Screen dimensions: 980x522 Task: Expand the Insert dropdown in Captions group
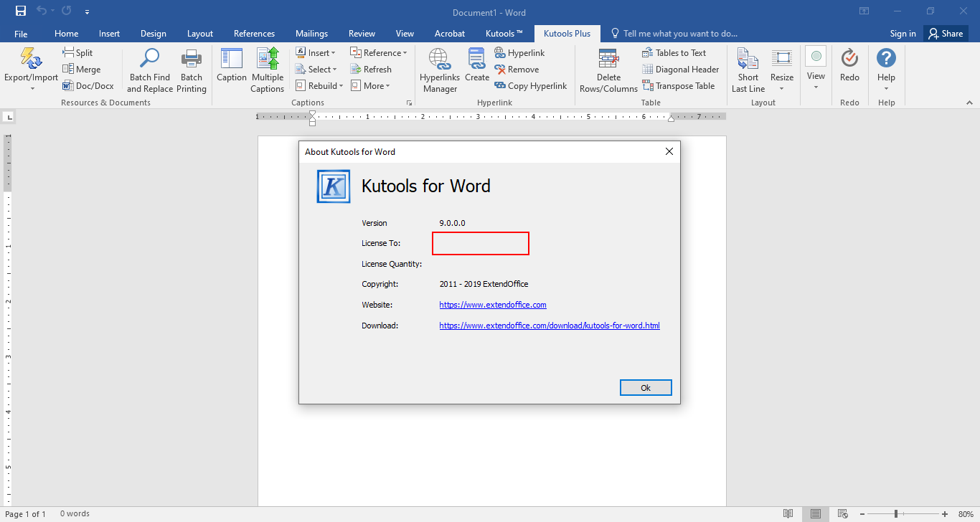(x=315, y=53)
